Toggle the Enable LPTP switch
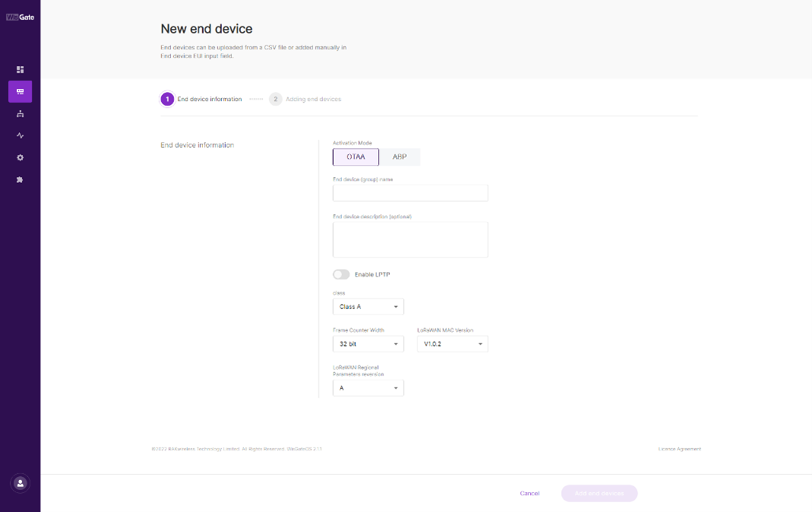Image resolution: width=812 pixels, height=512 pixels. tap(341, 274)
